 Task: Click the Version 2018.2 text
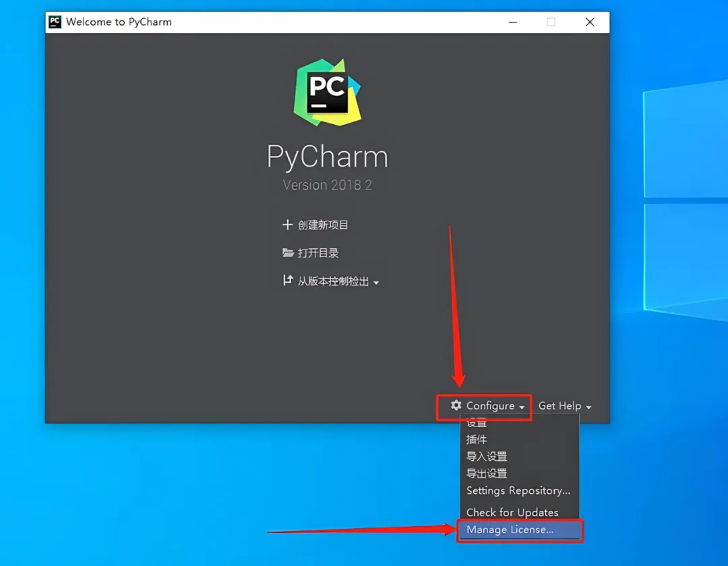click(x=328, y=185)
